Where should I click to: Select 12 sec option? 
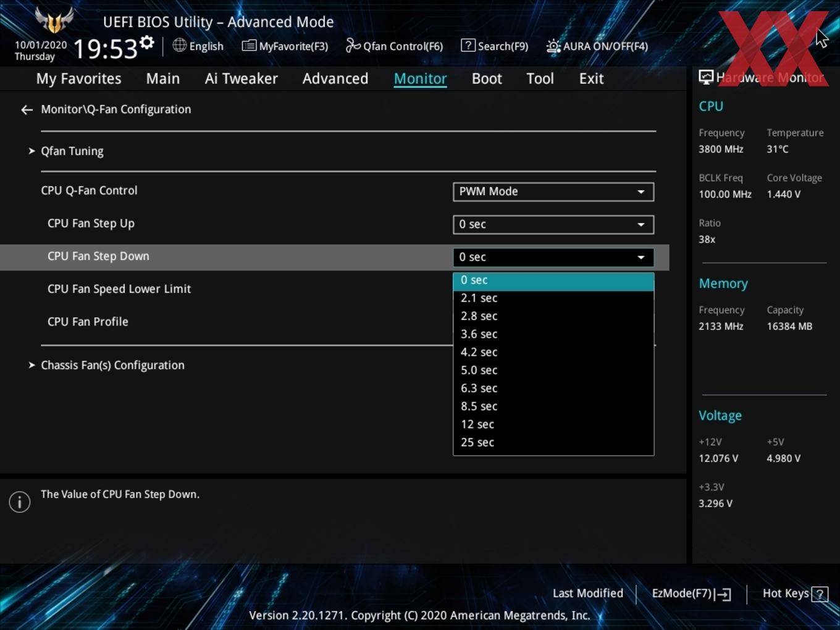tap(553, 424)
